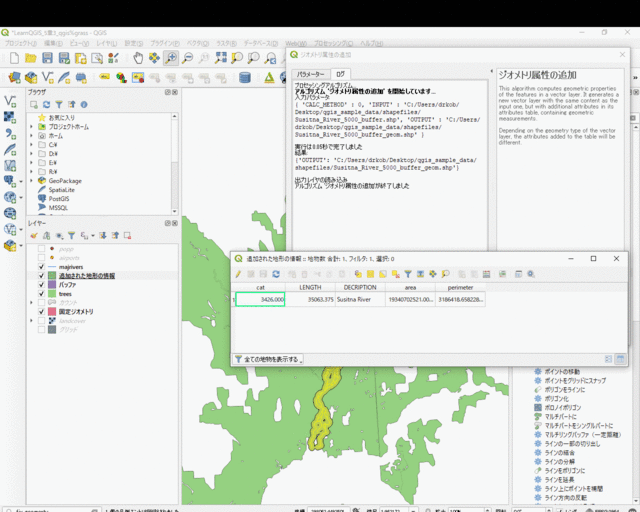640x512 pixels.
Task: Sort by perimeter column header
Action: coord(460,287)
